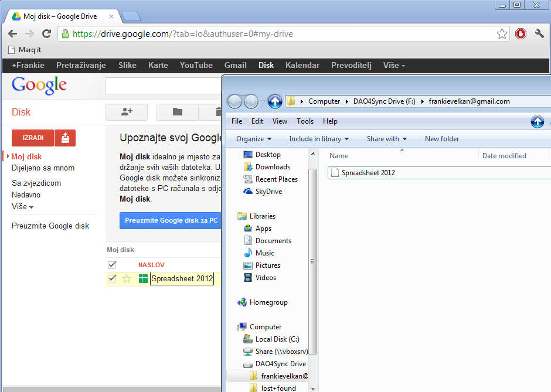Click the Explorer up-folder arrow icon
551x392 pixels.
pyautogui.click(x=275, y=101)
